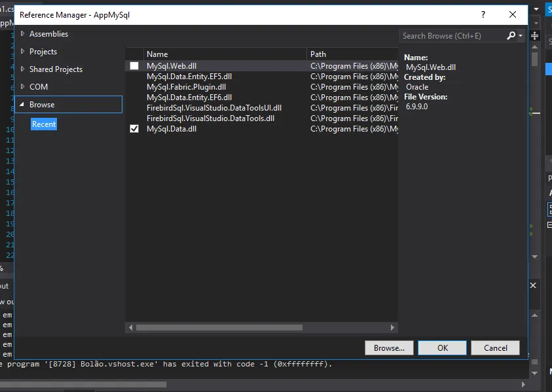Sort list by the Name column header

click(157, 54)
